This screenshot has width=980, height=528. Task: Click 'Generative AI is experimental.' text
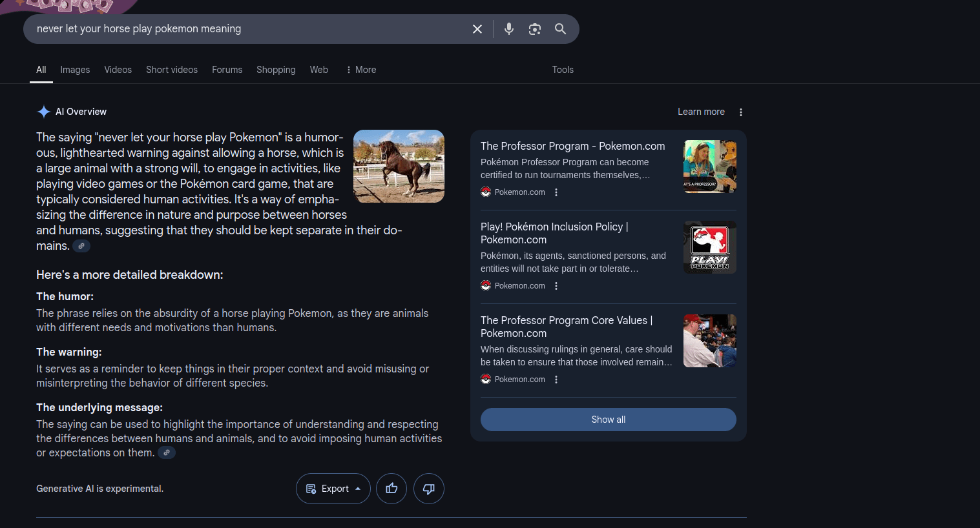[x=100, y=489]
